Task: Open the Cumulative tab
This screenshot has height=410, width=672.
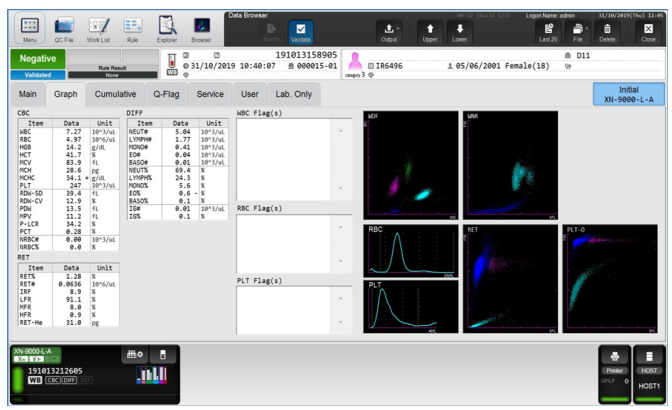Action: [115, 94]
